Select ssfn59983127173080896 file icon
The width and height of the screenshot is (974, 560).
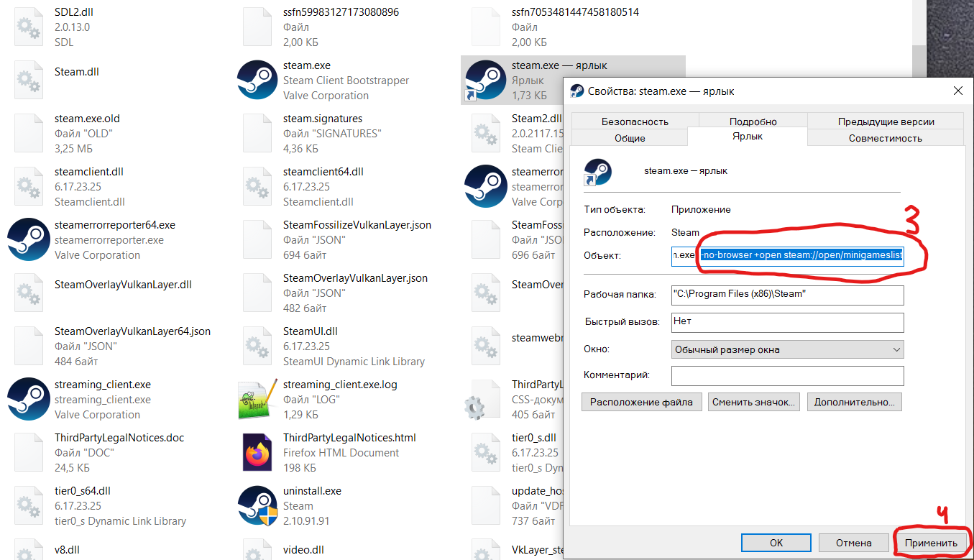257,27
